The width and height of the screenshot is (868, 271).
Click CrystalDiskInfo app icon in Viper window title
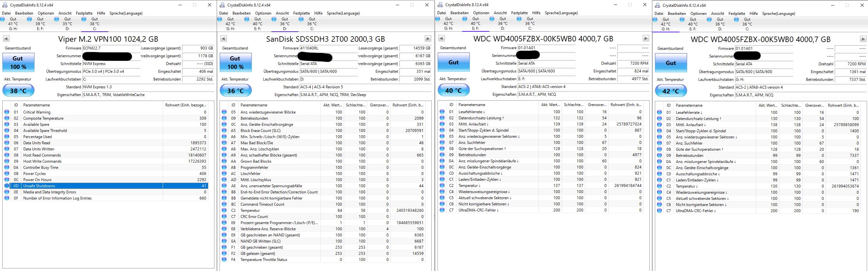point(5,5)
